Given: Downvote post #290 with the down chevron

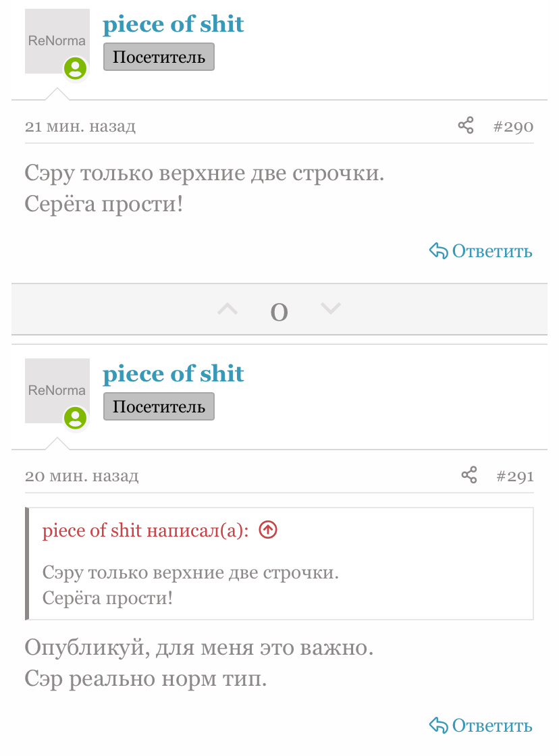Looking at the screenshot, I should tap(330, 308).
